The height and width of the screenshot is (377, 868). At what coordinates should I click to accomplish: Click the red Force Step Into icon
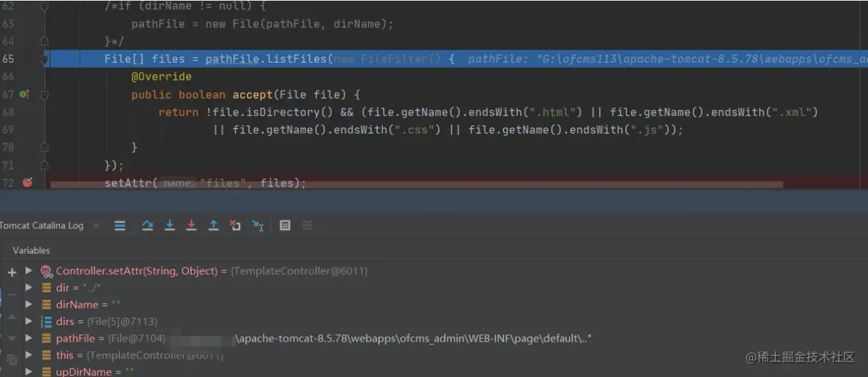191,226
